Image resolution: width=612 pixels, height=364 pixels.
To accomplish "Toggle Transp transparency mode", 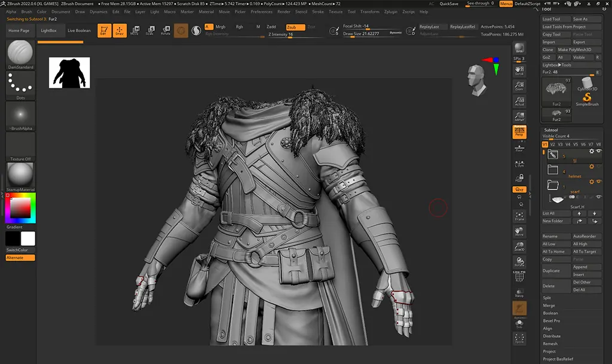I will click(519, 293).
